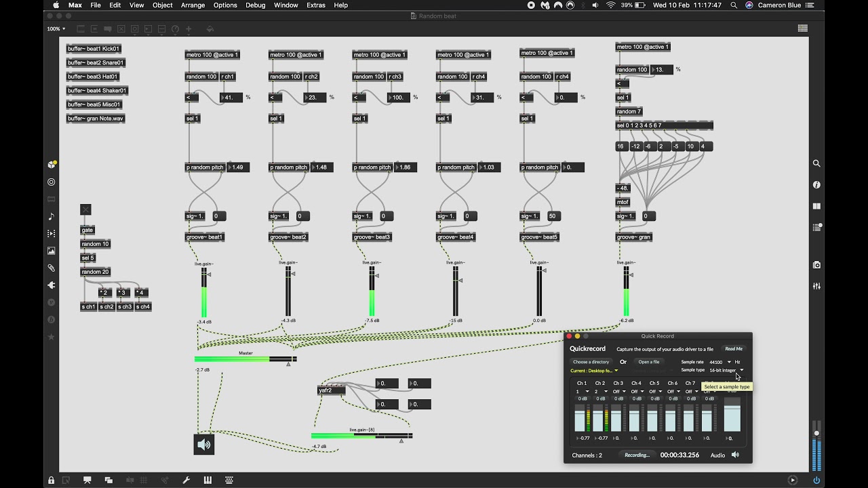
Task: Click the groove~ gran object
Action: click(634, 237)
